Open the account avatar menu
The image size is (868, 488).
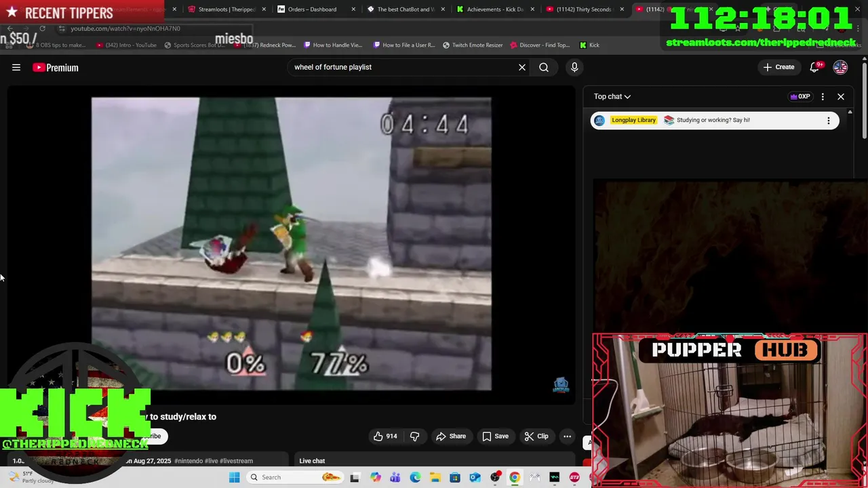pos(840,67)
